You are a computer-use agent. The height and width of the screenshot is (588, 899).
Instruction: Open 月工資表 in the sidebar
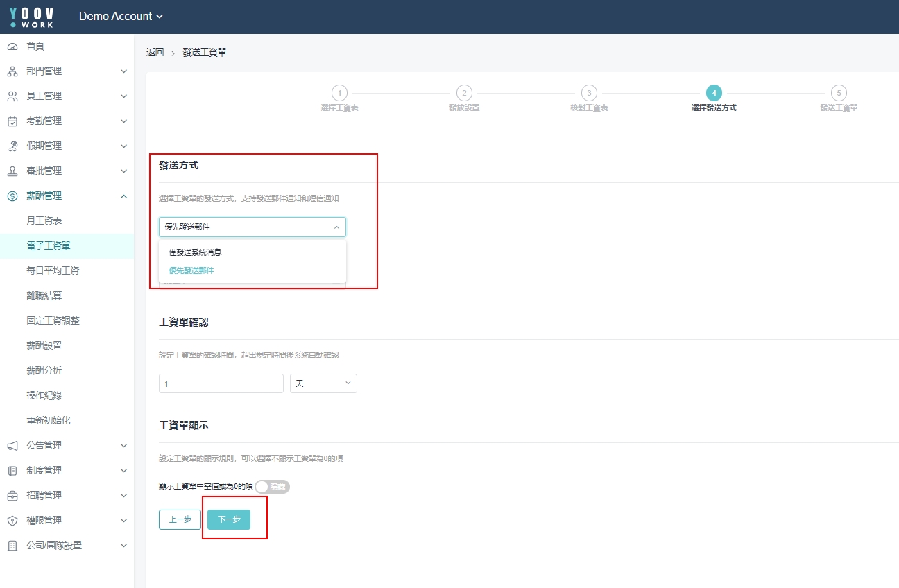[44, 221]
